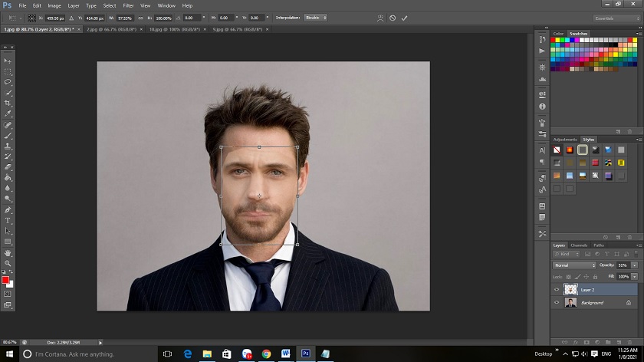Switch to the Paths tab
This screenshot has width=644, height=362.
[599, 245]
